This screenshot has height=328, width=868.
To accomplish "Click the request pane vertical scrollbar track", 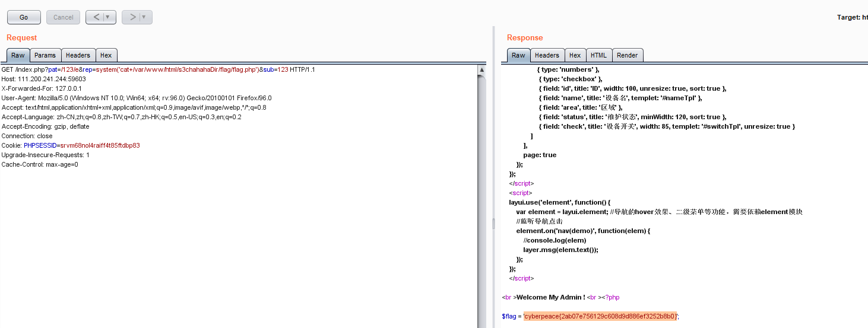I will (481, 202).
